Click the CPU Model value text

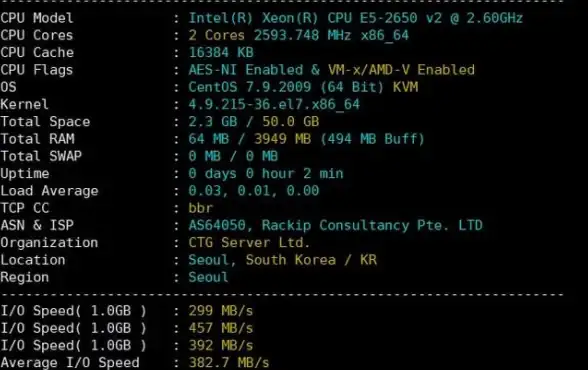pyautogui.click(x=356, y=18)
